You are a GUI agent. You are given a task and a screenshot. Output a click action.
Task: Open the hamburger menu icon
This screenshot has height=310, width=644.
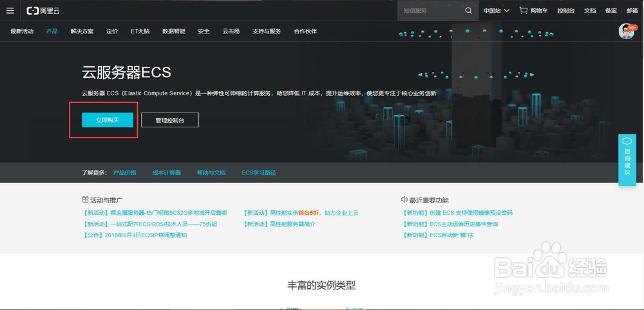pyautogui.click(x=10, y=11)
